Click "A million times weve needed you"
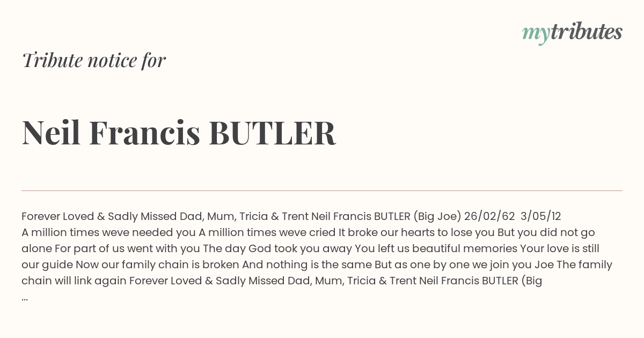 108,232
